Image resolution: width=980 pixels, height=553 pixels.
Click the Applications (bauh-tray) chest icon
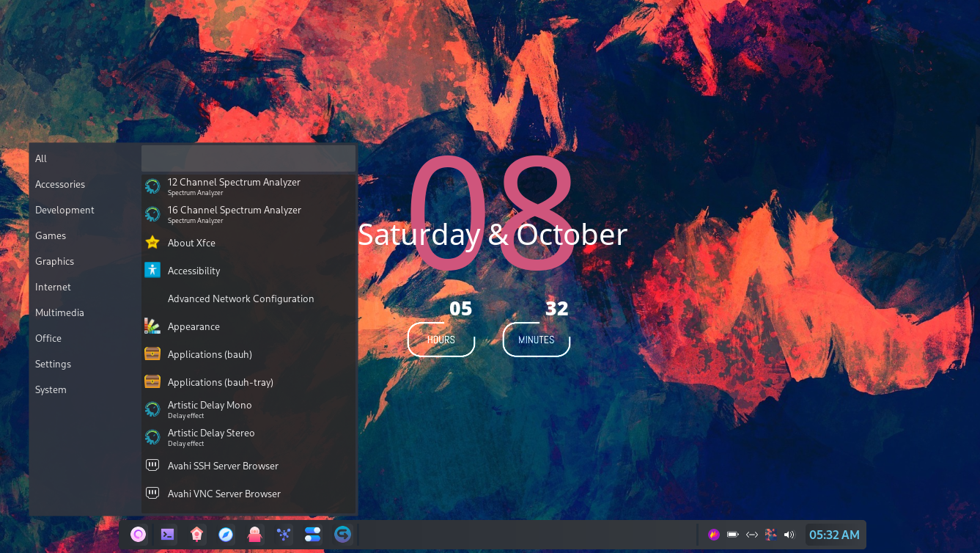(152, 382)
